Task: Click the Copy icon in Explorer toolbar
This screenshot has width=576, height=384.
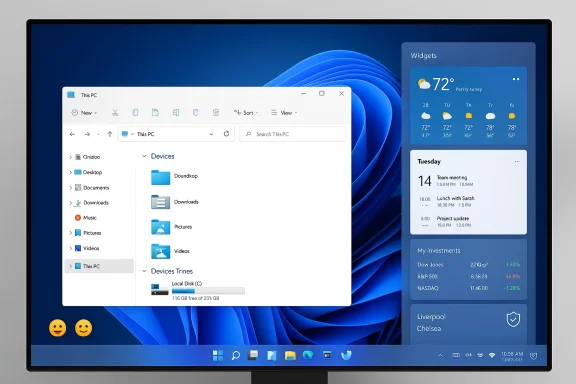Action: [135, 112]
